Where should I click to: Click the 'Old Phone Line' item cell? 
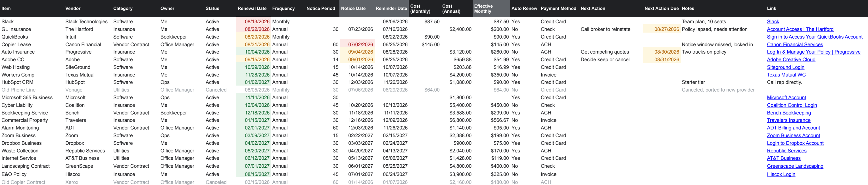pos(18,90)
